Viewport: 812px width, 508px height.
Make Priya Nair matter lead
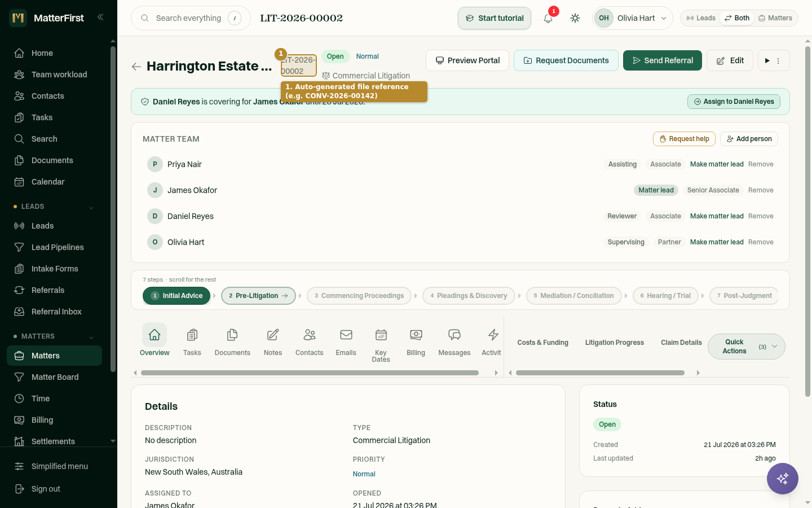(717, 164)
